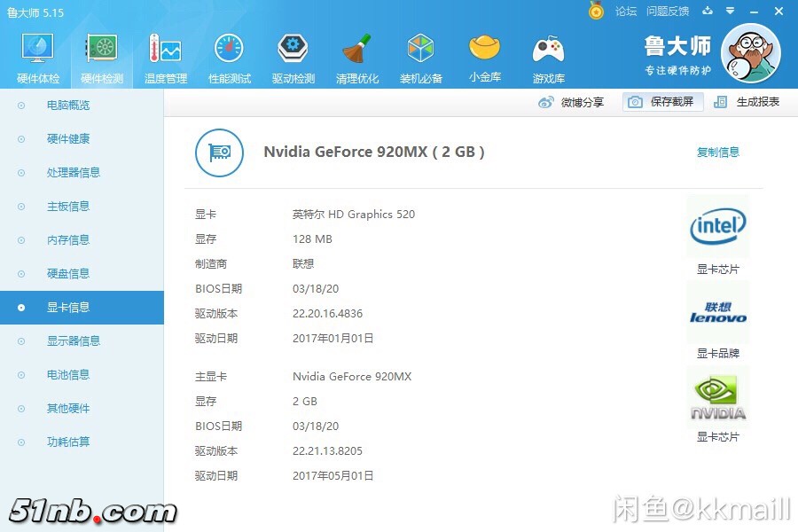The image size is (798, 532).
Task: Click the 温度管理 thermometer icon
Action: click(166, 56)
